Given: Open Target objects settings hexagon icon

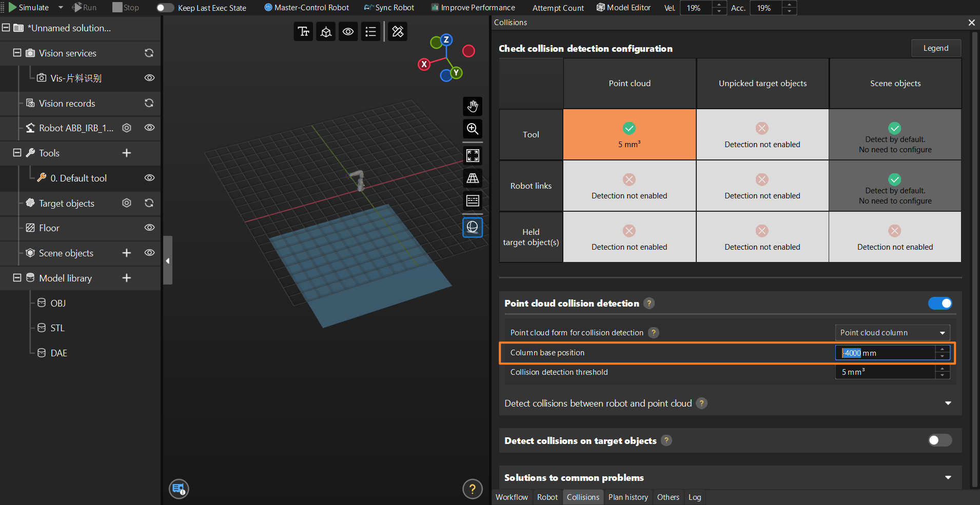Looking at the screenshot, I should pyautogui.click(x=127, y=204).
